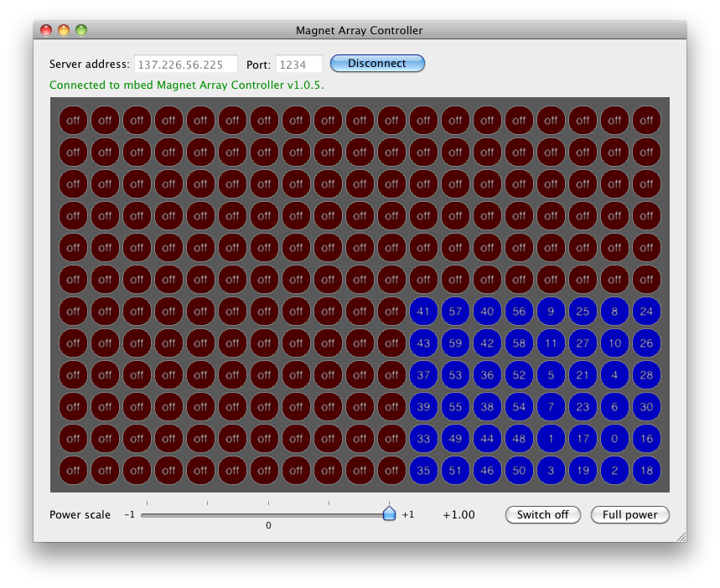720x588 pixels.
Task: Click the connected status message text
Action: [x=186, y=85]
